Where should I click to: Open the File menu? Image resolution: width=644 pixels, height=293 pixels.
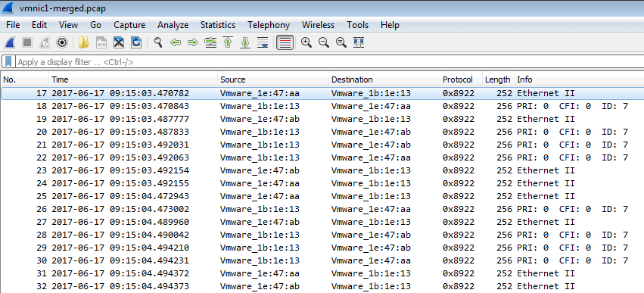point(13,25)
